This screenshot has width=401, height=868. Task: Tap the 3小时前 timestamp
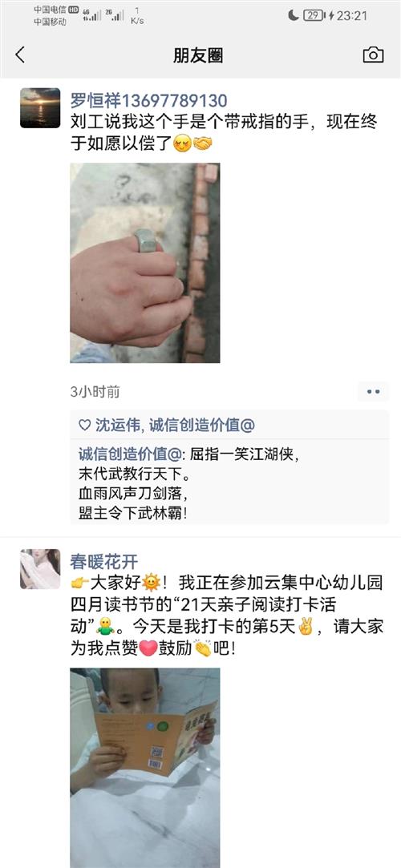click(x=95, y=392)
